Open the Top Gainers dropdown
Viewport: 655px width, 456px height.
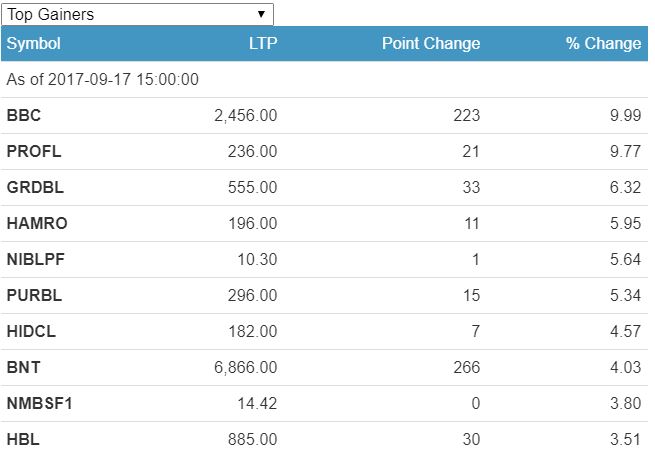click(x=137, y=14)
